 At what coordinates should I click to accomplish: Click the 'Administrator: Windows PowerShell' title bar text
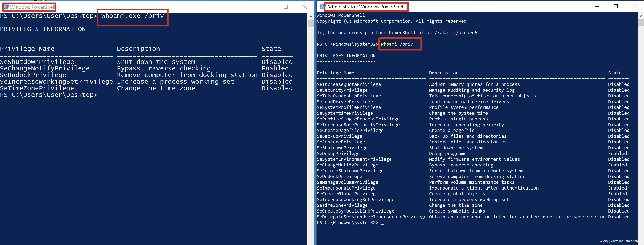366,7
